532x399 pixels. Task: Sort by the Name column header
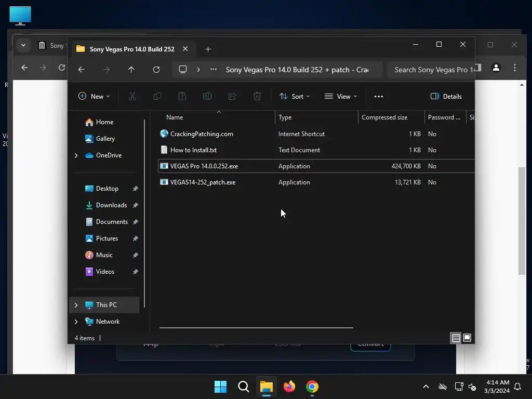click(x=217, y=117)
